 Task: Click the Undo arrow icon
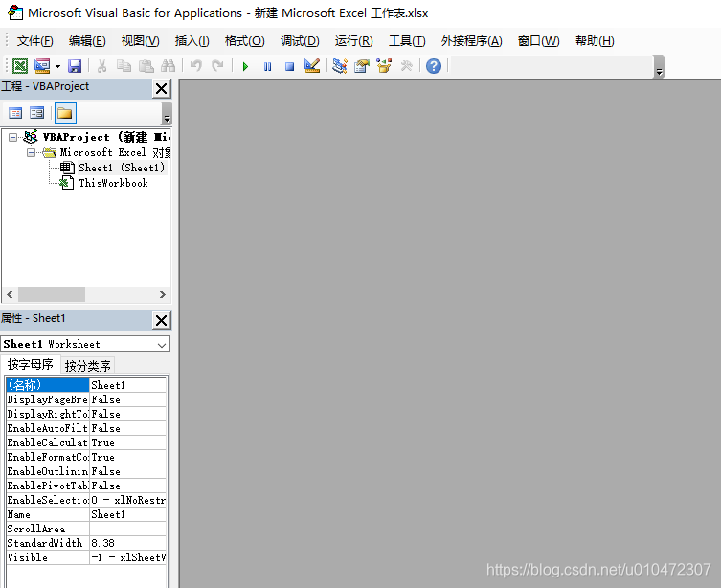pyautogui.click(x=196, y=66)
